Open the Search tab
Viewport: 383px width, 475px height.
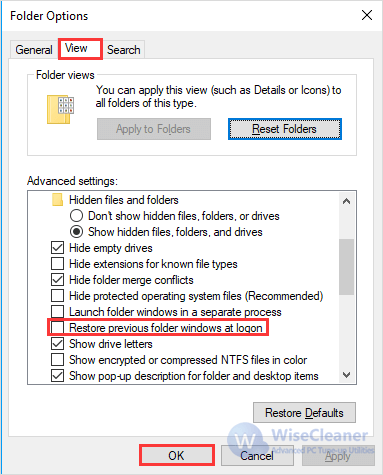point(124,50)
